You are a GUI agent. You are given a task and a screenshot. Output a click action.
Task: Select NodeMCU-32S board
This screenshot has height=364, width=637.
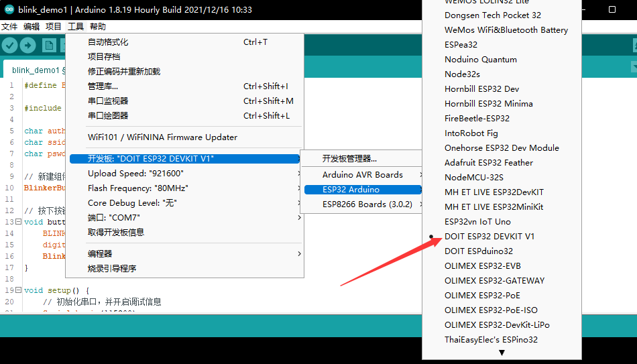502,178
